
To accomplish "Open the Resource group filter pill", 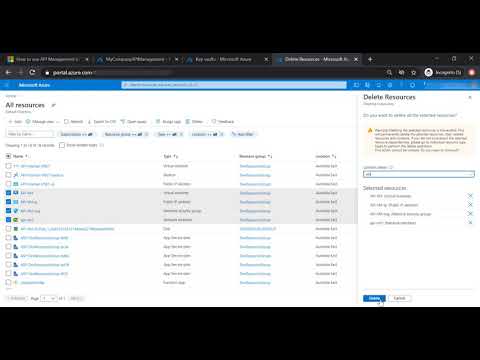I will point(125,134).
